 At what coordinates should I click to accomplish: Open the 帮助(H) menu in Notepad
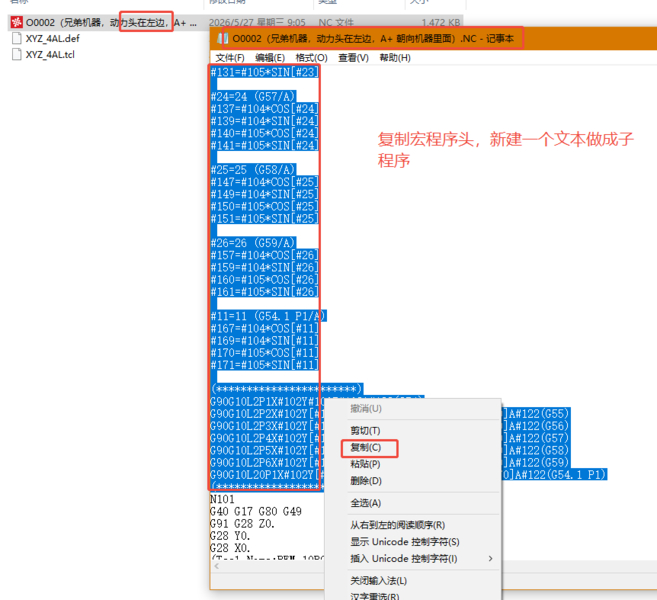pyautogui.click(x=395, y=58)
